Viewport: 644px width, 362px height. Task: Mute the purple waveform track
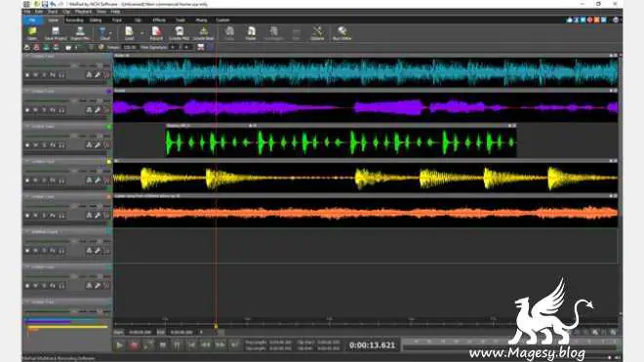(36, 110)
